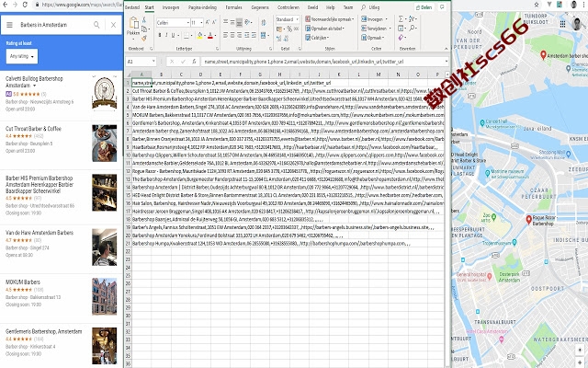Switch to the Gegevens tab
This screenshot has width=588, height=368.
260,7
